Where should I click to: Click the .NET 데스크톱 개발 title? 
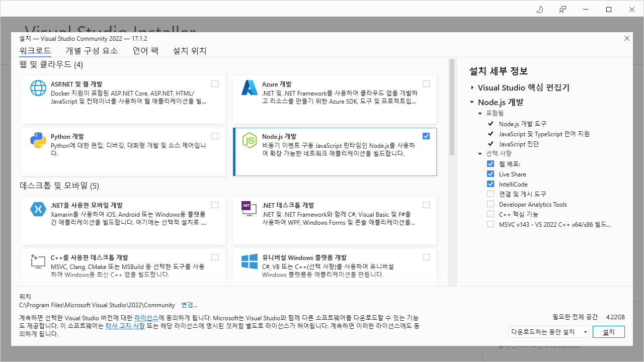pos(288,205)
